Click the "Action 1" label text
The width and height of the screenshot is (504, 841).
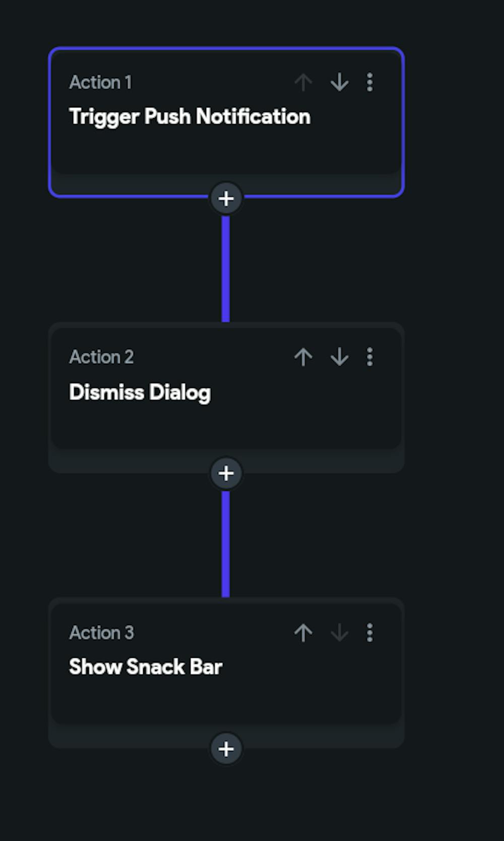pos(100,82)
